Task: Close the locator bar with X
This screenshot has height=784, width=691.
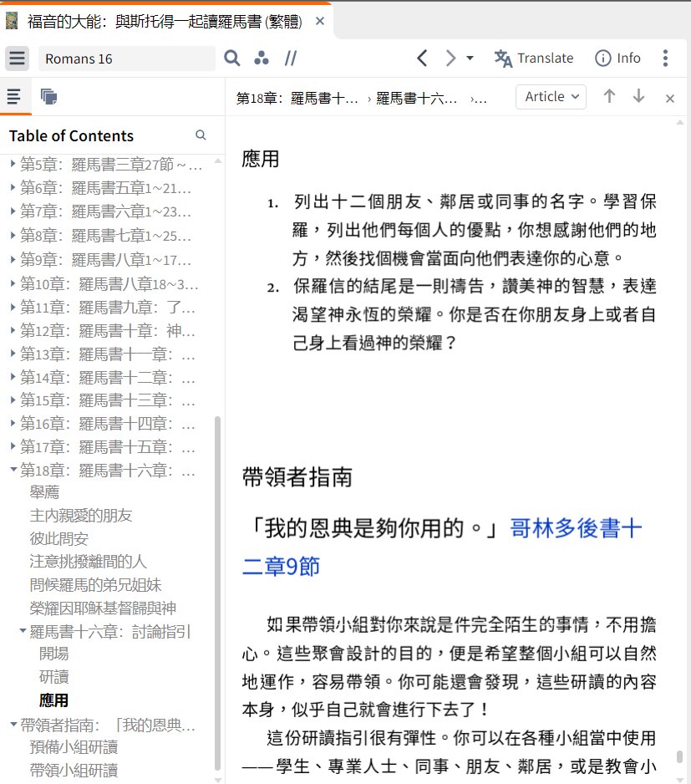Action: point(670,99)
